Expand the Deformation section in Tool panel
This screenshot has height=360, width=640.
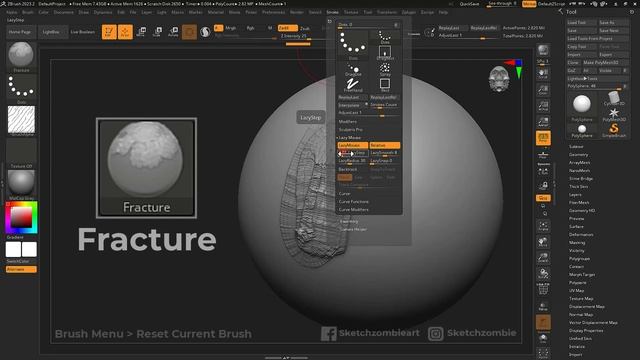(581, 235)
